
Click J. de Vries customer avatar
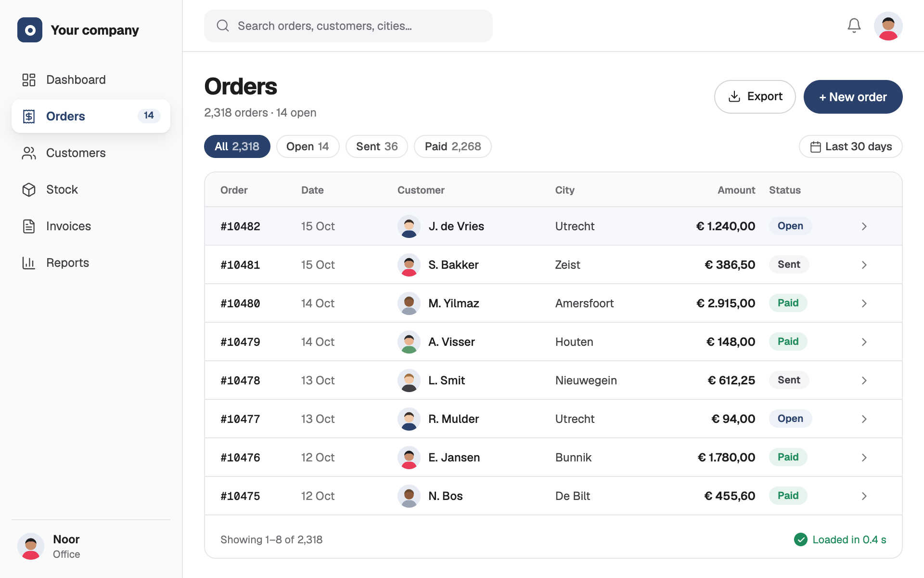click(x=409, y=226)
